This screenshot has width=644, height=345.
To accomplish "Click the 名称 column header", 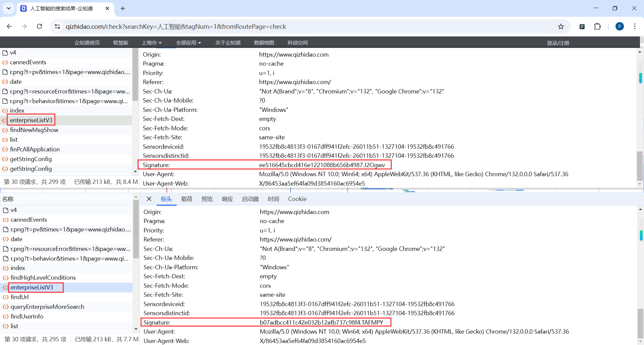I will (x=8, y=199).
